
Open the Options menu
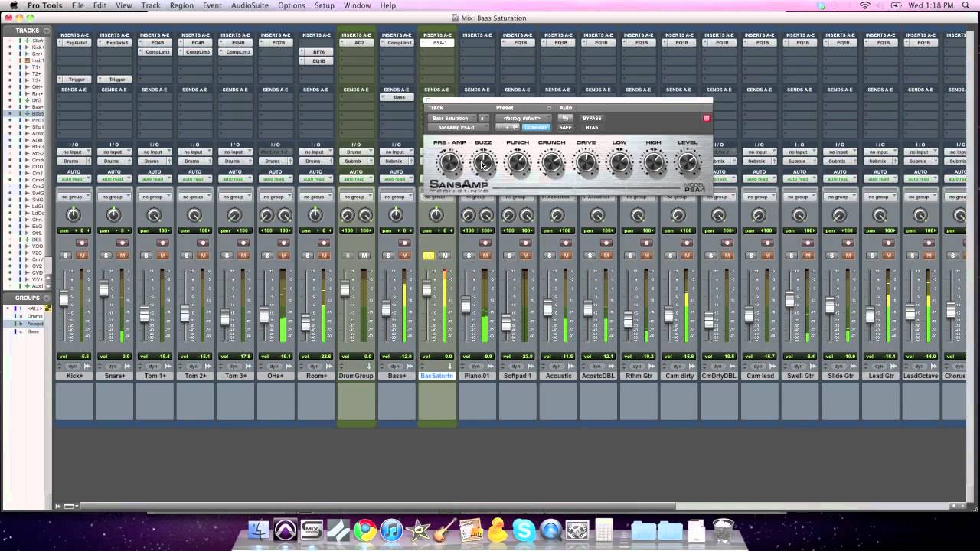(292, 5)
